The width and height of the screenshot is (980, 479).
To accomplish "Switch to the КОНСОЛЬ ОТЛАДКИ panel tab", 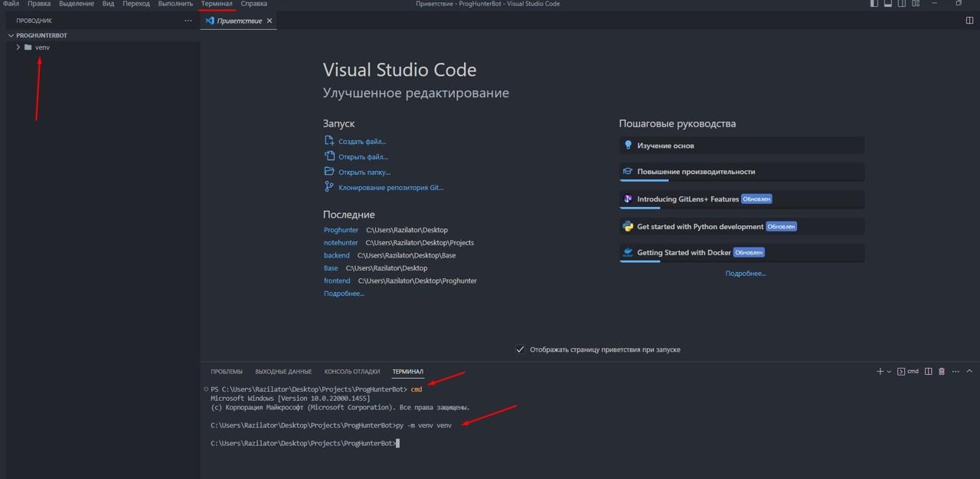I will click(352, 372).
